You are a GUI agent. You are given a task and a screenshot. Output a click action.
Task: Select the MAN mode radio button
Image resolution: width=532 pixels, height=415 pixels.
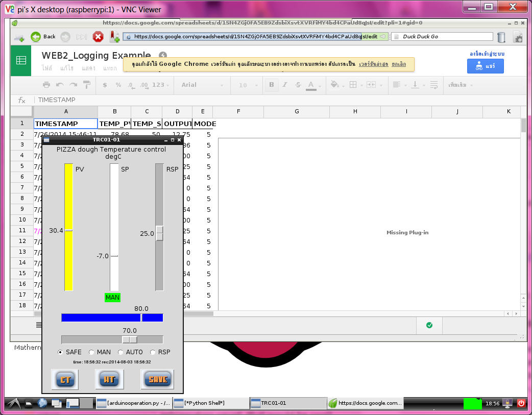tap(92, 352)
